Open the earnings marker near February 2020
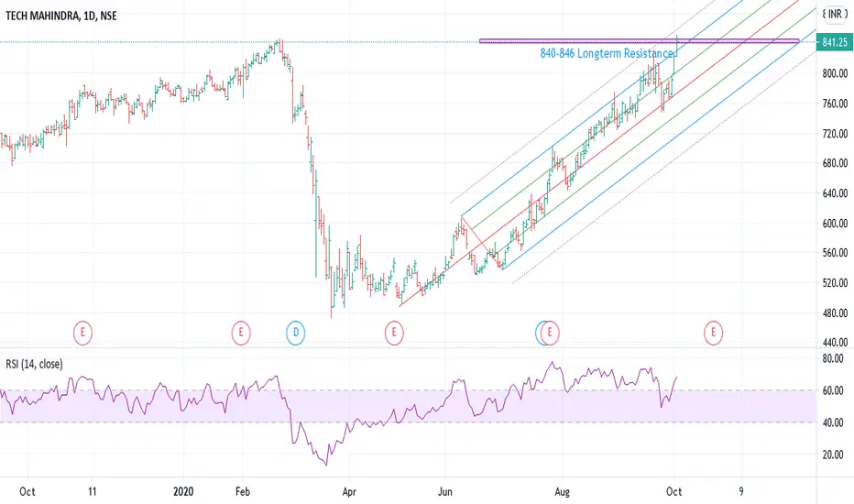Viewport: 854px width, 504px height. coord(241,333)
